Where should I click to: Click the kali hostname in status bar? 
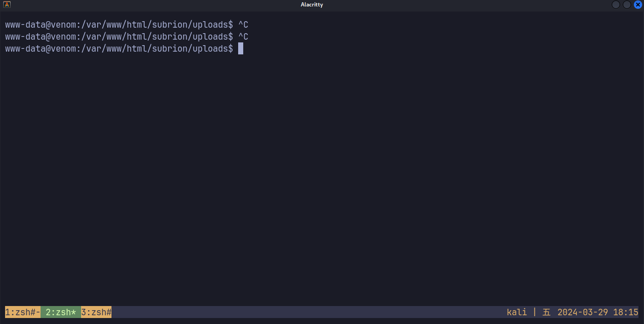point(516,312)
